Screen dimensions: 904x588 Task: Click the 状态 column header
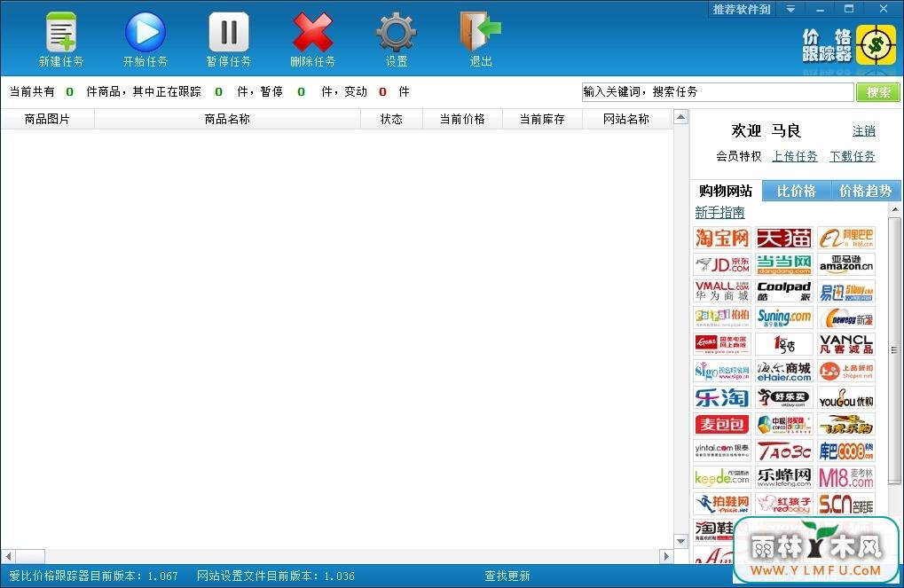[391, 120]
